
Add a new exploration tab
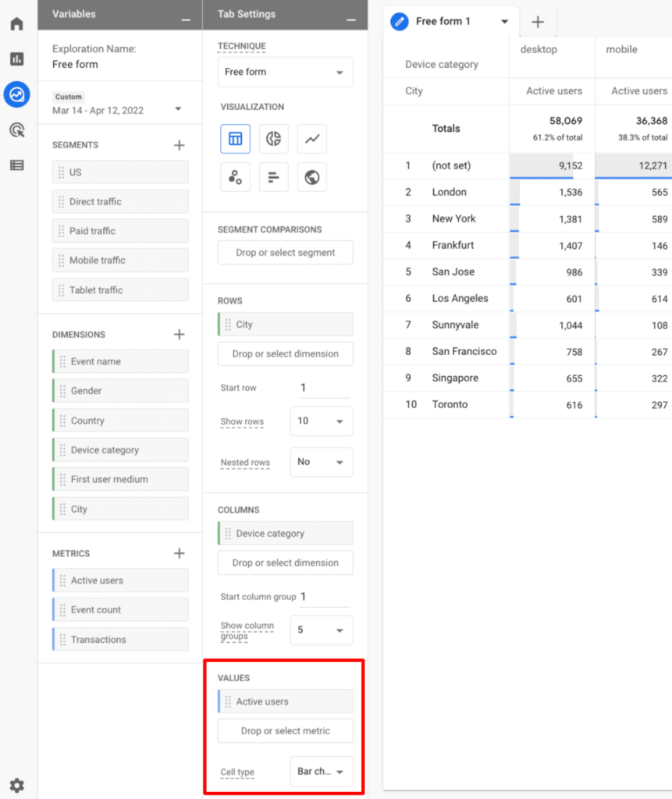pos(537,22)
